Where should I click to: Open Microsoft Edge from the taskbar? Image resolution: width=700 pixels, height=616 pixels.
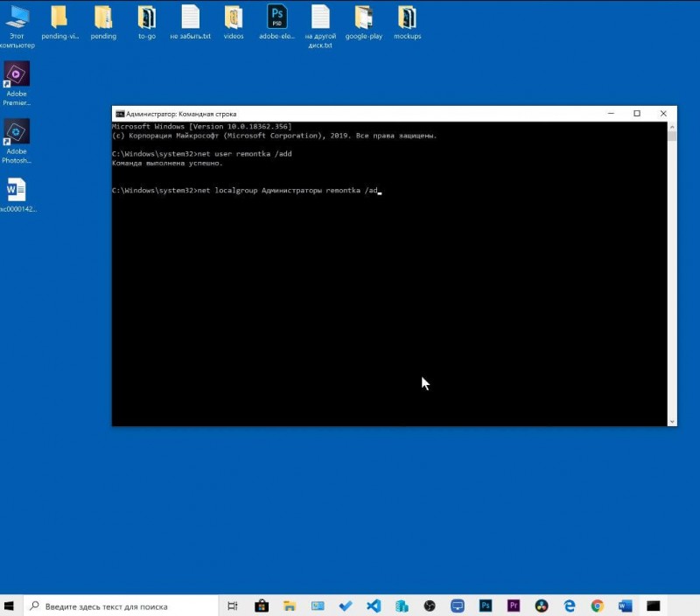[x=570, y=605]
